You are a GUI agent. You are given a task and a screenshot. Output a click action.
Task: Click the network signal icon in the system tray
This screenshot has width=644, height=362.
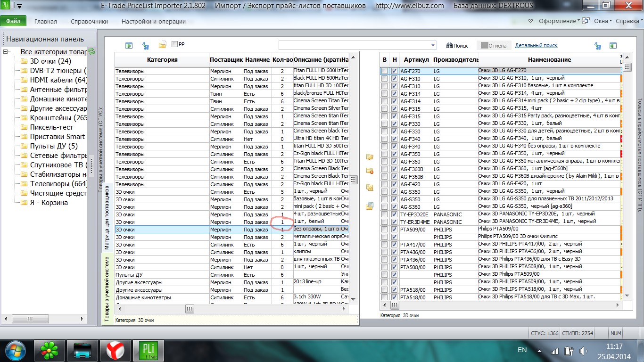(555, 351)
